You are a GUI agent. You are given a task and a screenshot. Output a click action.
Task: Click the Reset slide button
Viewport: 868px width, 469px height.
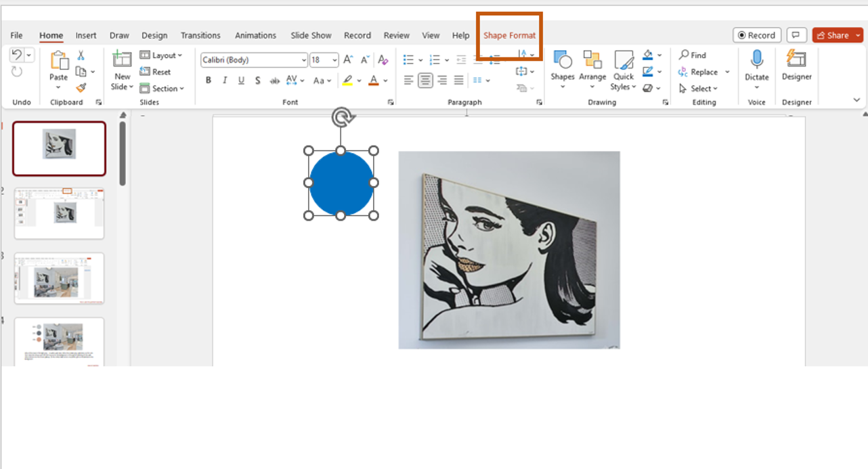[155, 72]
